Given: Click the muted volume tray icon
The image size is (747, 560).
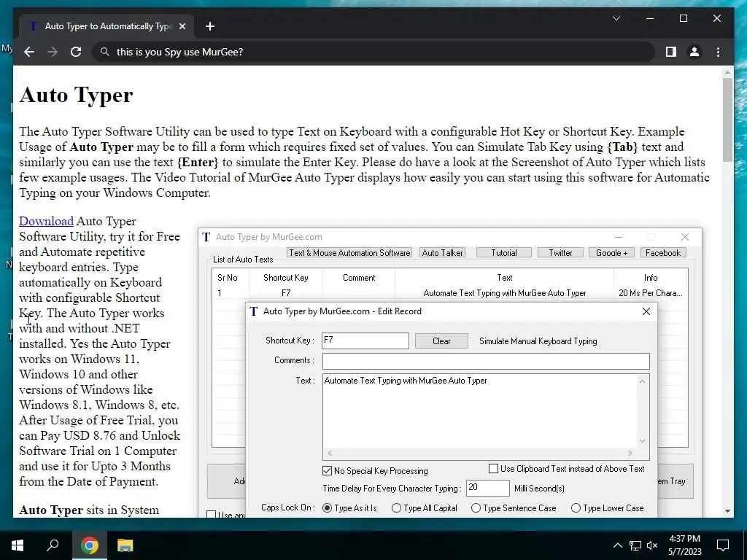Looking at the screenshot, I should [652, 545].
